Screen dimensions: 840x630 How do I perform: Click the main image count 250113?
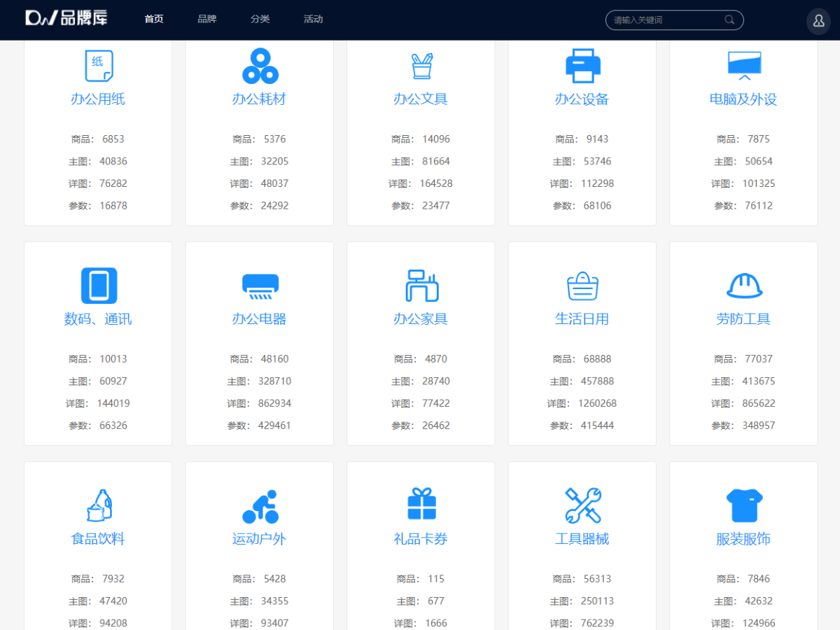tap(597, 601)
